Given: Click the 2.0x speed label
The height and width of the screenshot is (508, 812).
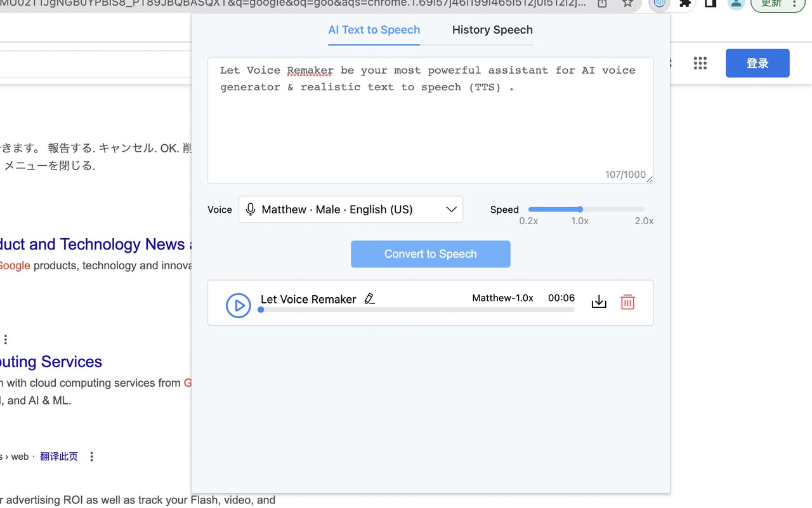Looking at the screenshot, I should [x=644, y=221].
